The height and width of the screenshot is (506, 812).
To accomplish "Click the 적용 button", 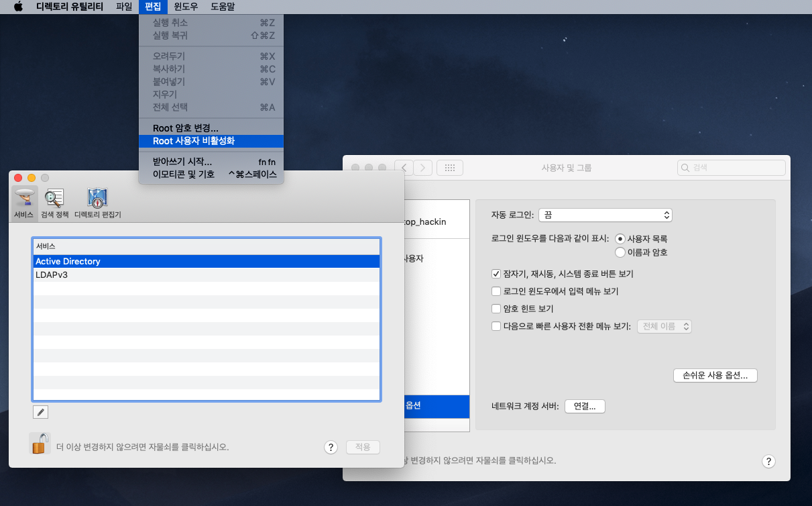I will (363, 447).
